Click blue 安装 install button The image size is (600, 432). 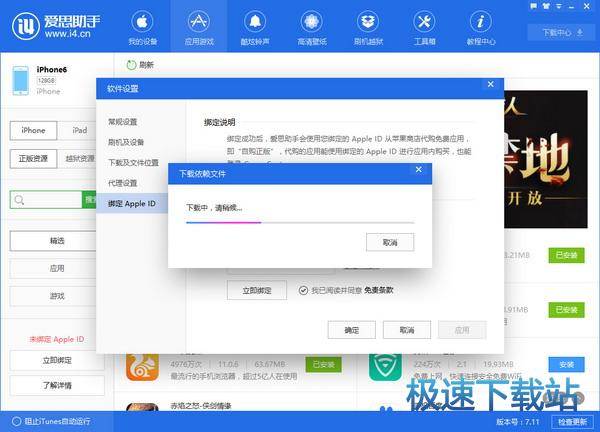tap(566, 365)
